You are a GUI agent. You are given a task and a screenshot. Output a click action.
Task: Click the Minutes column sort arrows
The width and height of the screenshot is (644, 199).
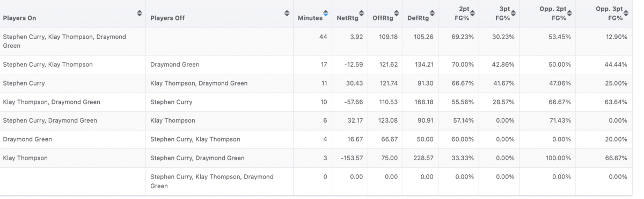pyautogui.click(x=325, y=14)
